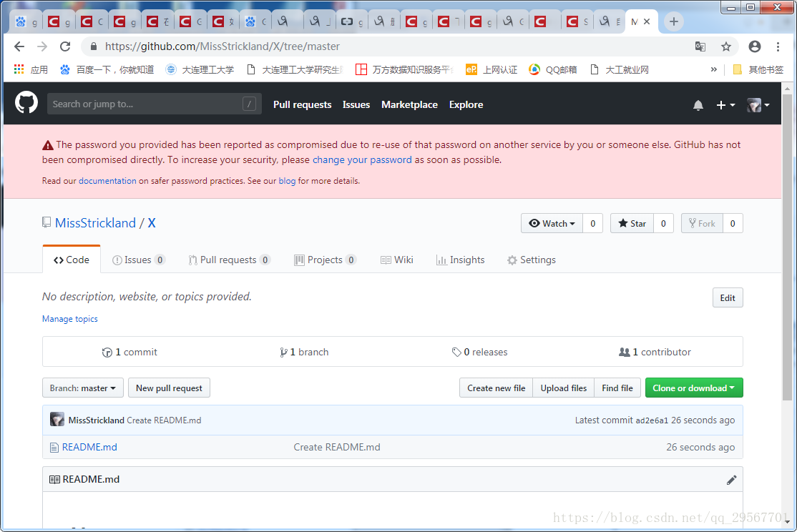797x532 pixels.
Task: Open Issues in top navigation
Action: [x=356, y=104]
